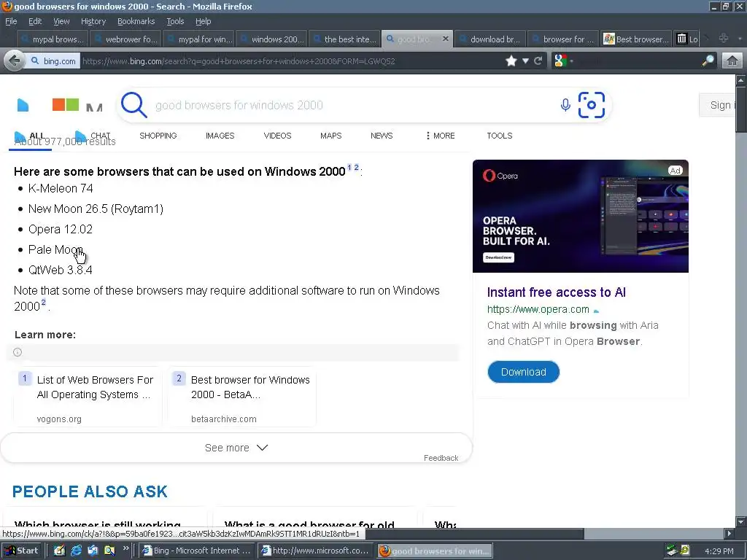Click the Opera browser ad image
747x560 pixels.
pyautogui.click(x=580, y=216)
